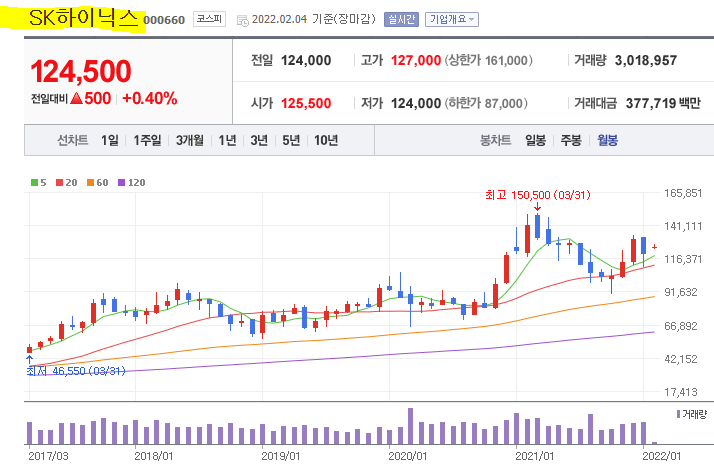Viewport: 714px width, 476px height.
Task: Click the orange 60-period moving average swatch
Action: click(90, 183)
